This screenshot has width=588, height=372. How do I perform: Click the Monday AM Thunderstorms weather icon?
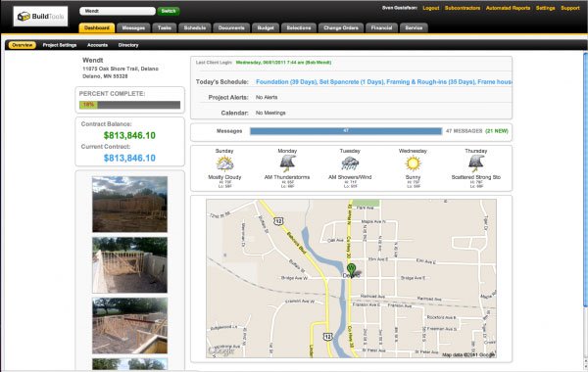[x=287, y=163]
